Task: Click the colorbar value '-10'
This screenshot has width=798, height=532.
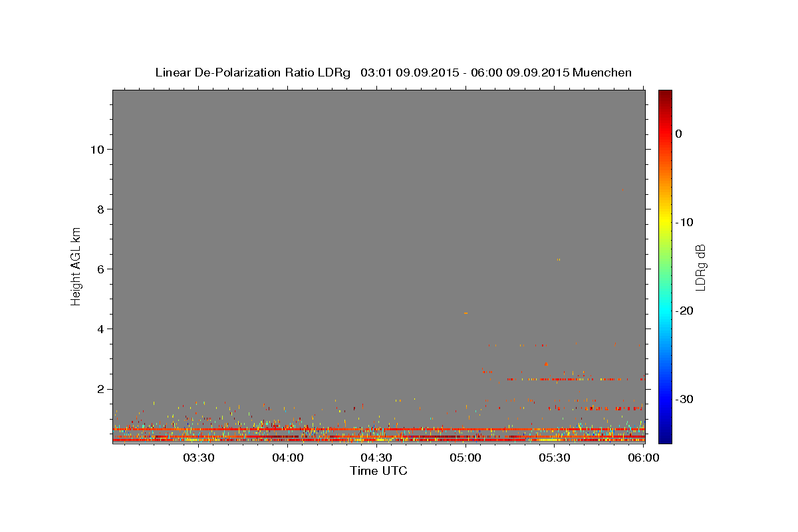Action: point(684,222)
